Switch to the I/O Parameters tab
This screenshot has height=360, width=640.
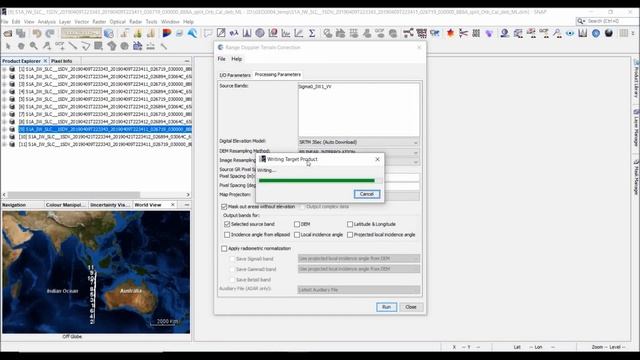coord(235,75)
